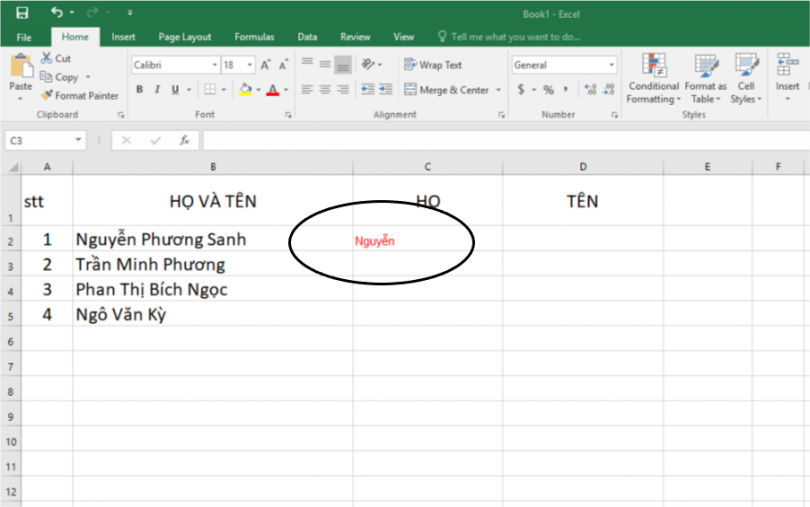
Task: Increase cell indent
Action: coord(386,89)
